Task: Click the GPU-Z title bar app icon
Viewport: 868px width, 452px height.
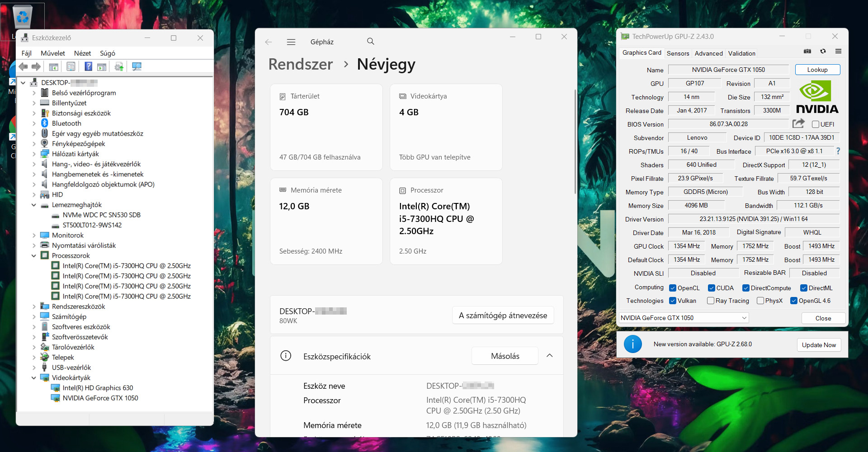Action: tap(625, 37)
